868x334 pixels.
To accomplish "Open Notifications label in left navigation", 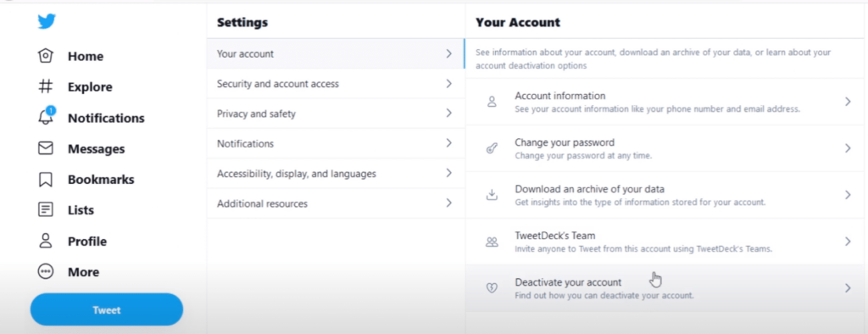I will [x=106, y=118].
